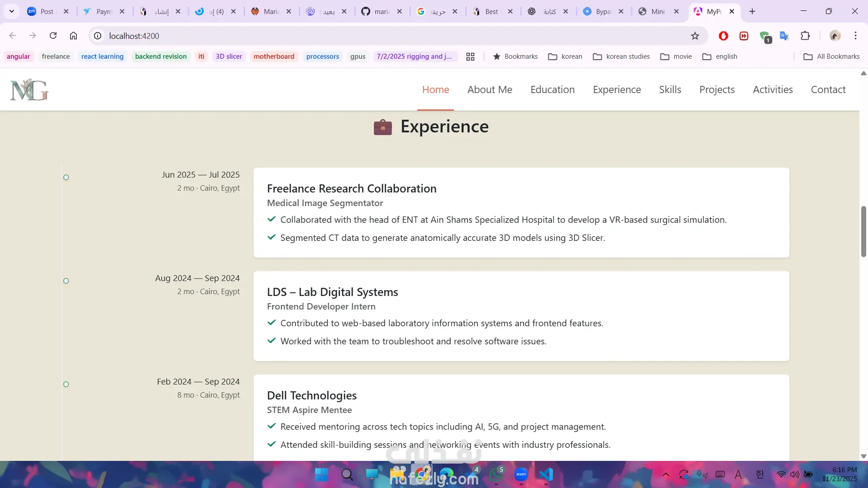This screenshot has height=488, width=868.
Task: Open the tab groups grid icon in bookmarks bar
Action: pyautogui.click(x=470, y=56)
